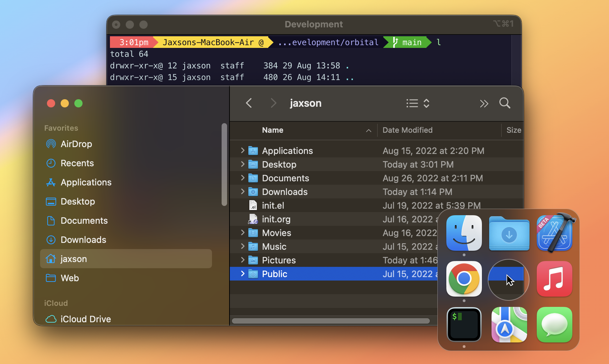Select the Pictures folder name
Image resolution: width=609 pixels, height=364 pixels.
tap(279, 260)
